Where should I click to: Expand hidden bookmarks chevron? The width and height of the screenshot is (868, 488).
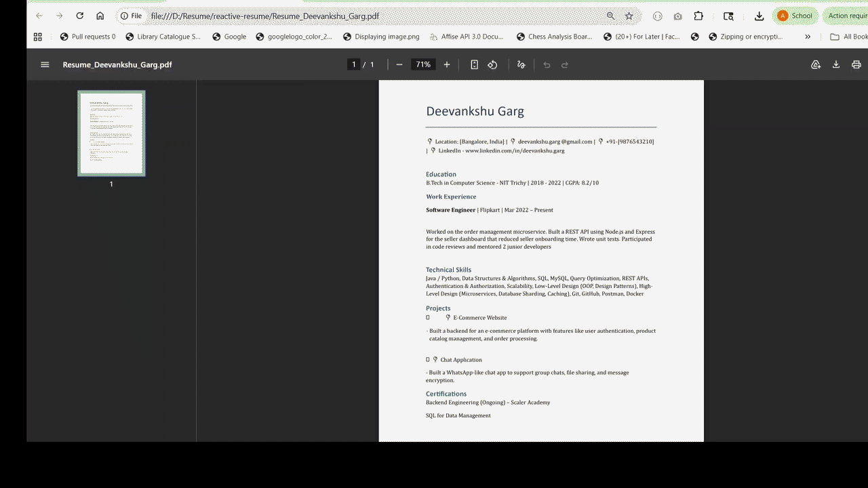[808, 37]
